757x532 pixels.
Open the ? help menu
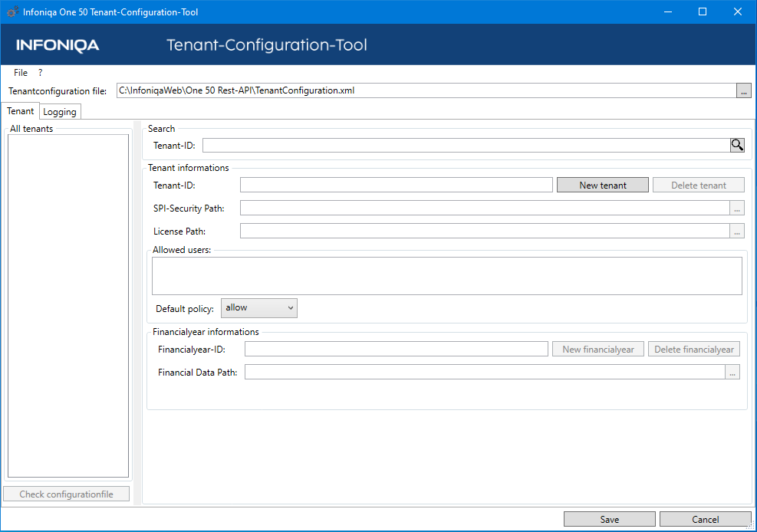[x=41, y=73]
